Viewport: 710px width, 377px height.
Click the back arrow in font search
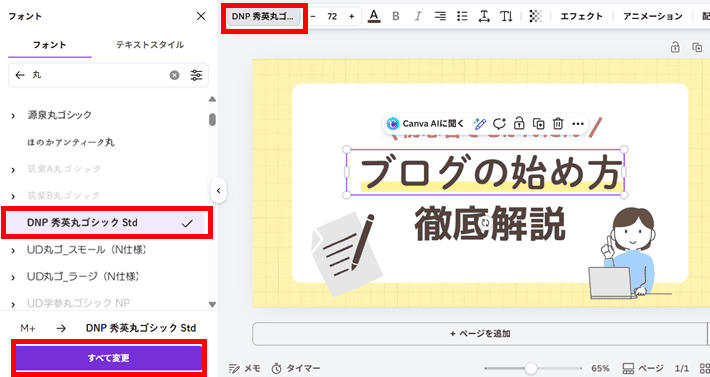[19, 75]
